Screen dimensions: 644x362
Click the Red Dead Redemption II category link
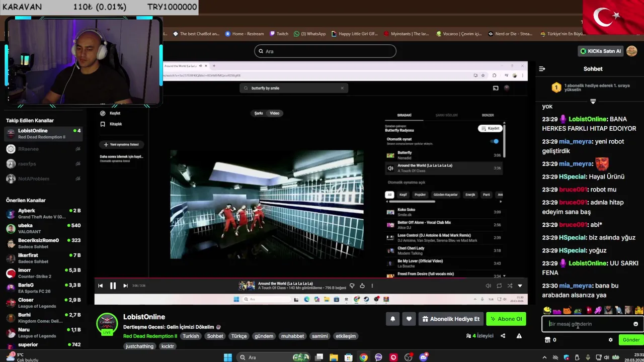coord(150,336)
